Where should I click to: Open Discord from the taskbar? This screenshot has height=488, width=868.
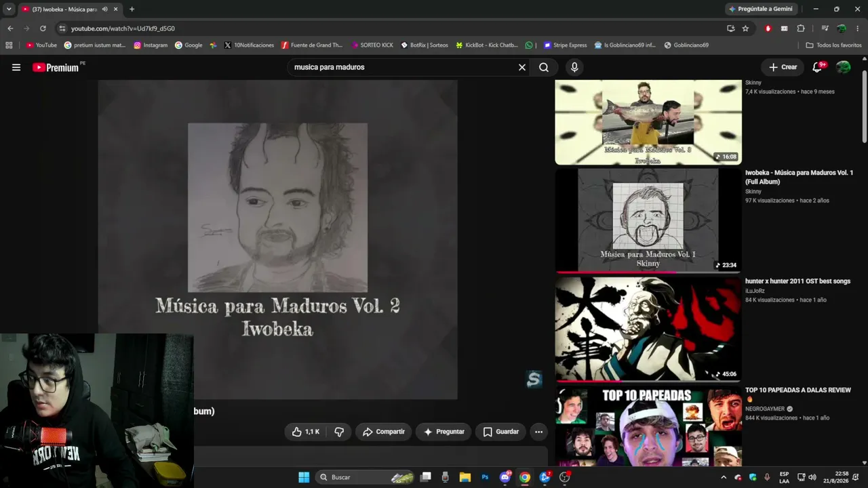coord(505,477)
